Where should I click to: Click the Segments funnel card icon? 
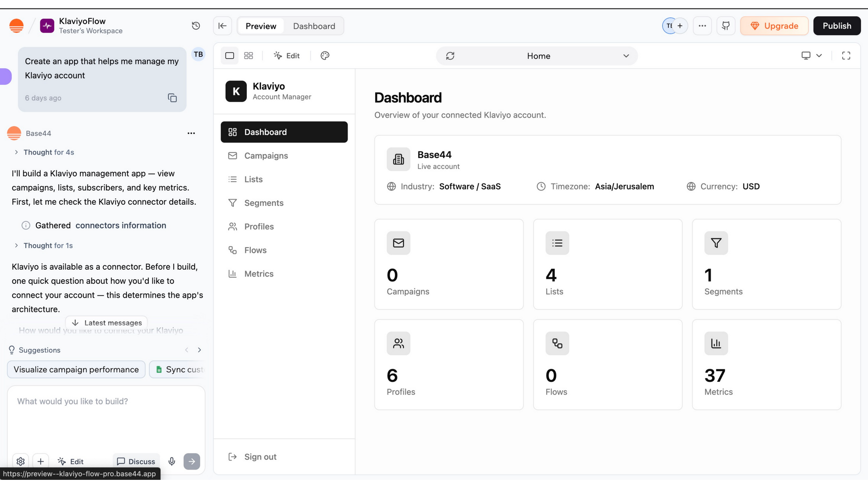point(716,243)
